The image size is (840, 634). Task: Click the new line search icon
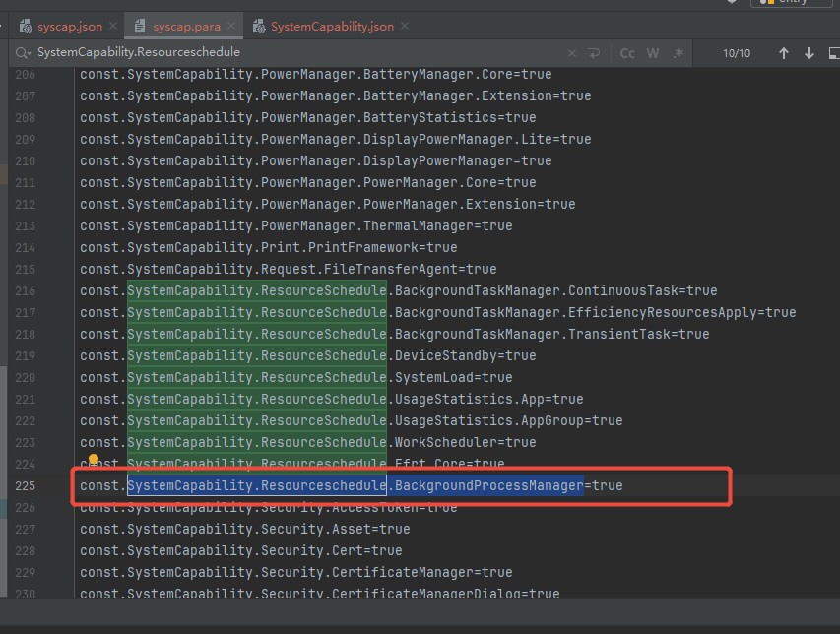(594, 53)
